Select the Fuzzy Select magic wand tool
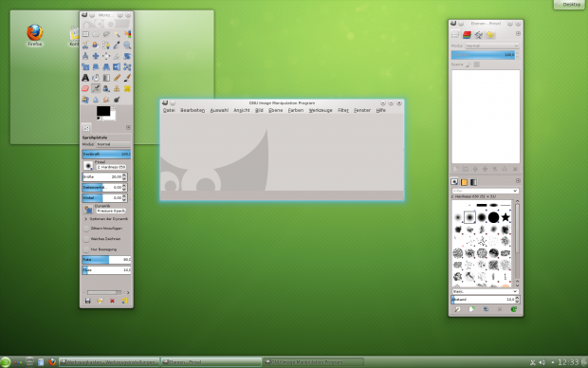 pos(117,34)
